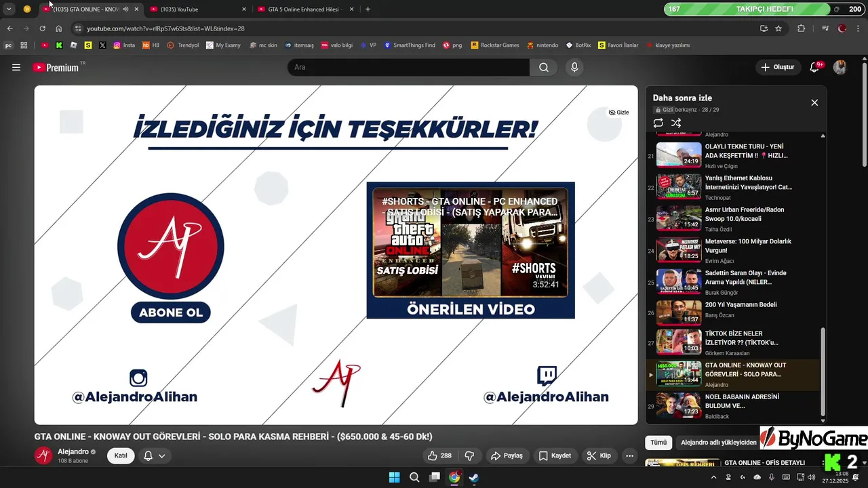Open the Insta bookmark
Viewport: 868px width, 488px height.
(124, 45)
